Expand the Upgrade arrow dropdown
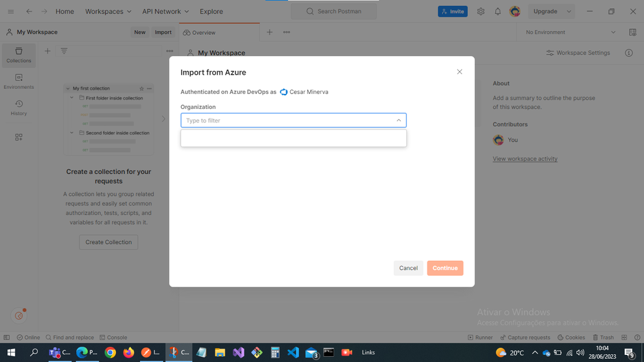This screenshot has height=362, width=644. (569, 12)
